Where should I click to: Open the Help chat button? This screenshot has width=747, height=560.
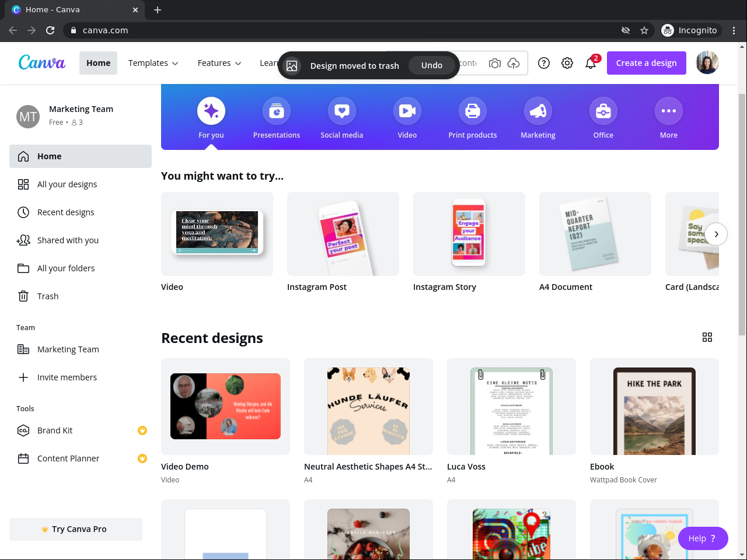703,538
